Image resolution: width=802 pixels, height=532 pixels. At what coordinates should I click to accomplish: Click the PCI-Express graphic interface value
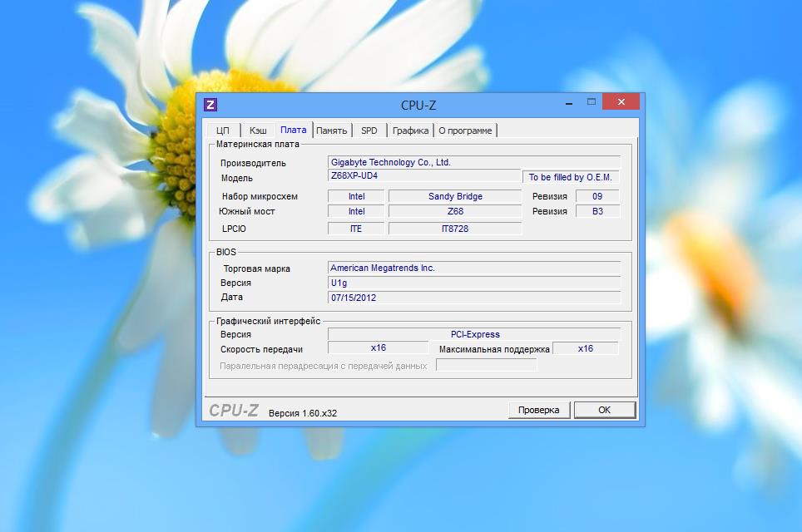pos(474,334)
